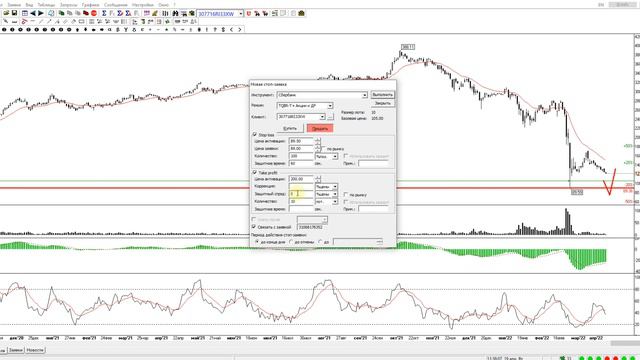Open the Таблицы menu
The height and width of the screenshot is (360, 640).
pos(46,5)
